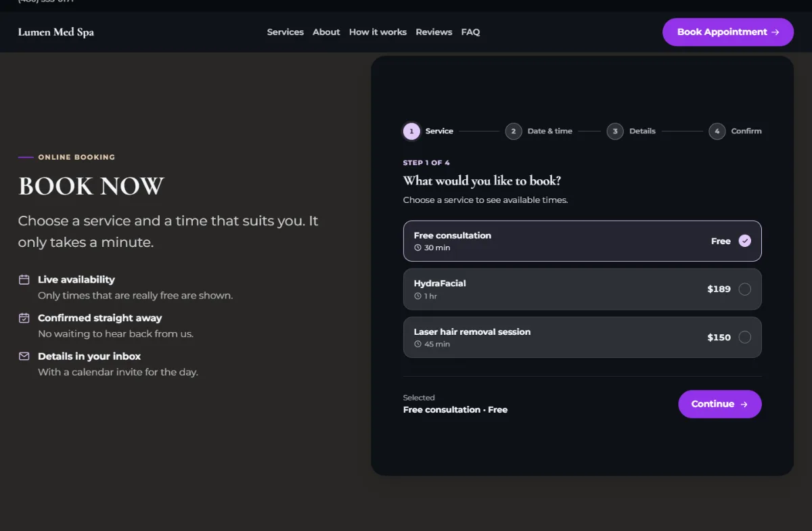
Task: Select step 4 Confirm
Action: tap(736, 131)
